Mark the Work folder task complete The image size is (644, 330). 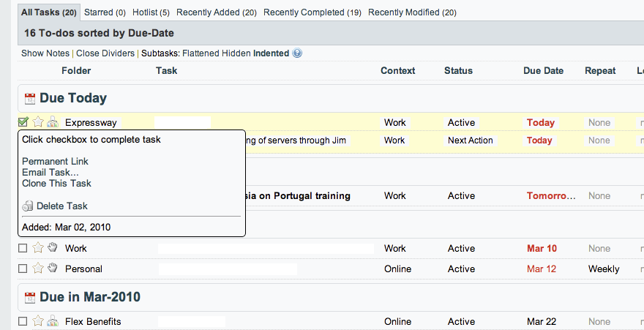23,248
